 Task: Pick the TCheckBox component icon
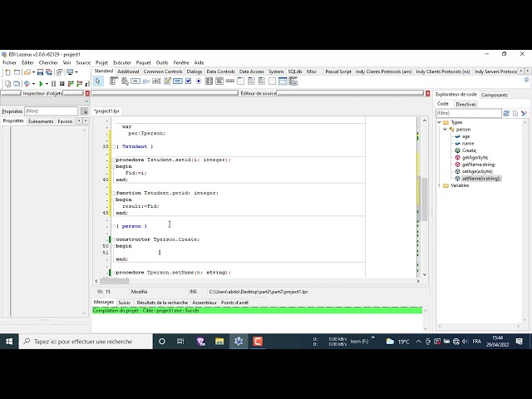(189, 81)
